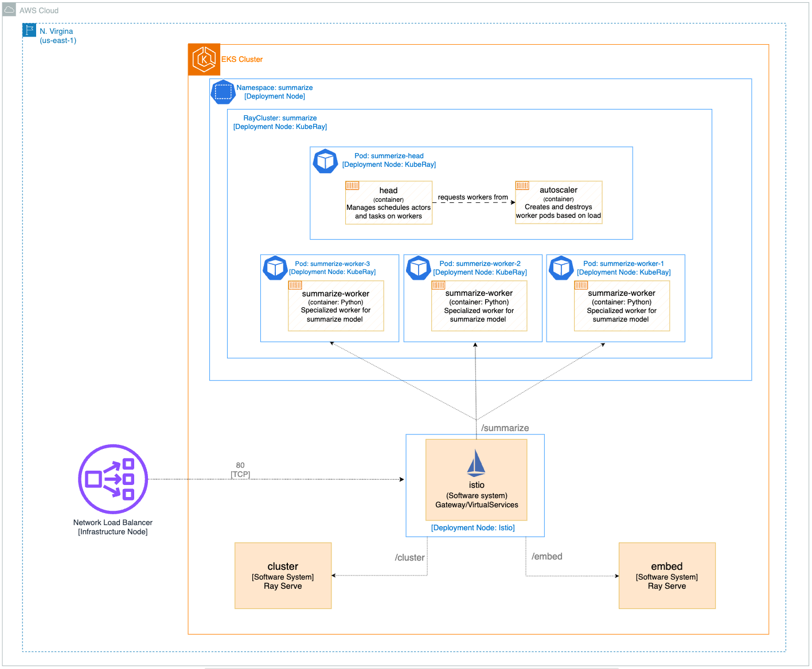This screenshot has width=812, height=669.
Task: Click '[Deployment Node: Istio]' caption
Action: (473, 528)
